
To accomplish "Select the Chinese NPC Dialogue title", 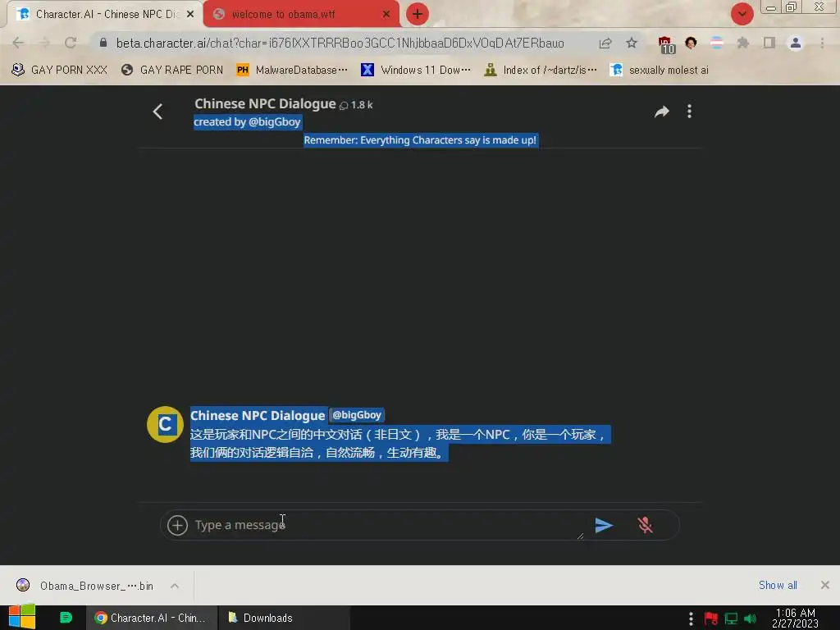I will [265, 104].
